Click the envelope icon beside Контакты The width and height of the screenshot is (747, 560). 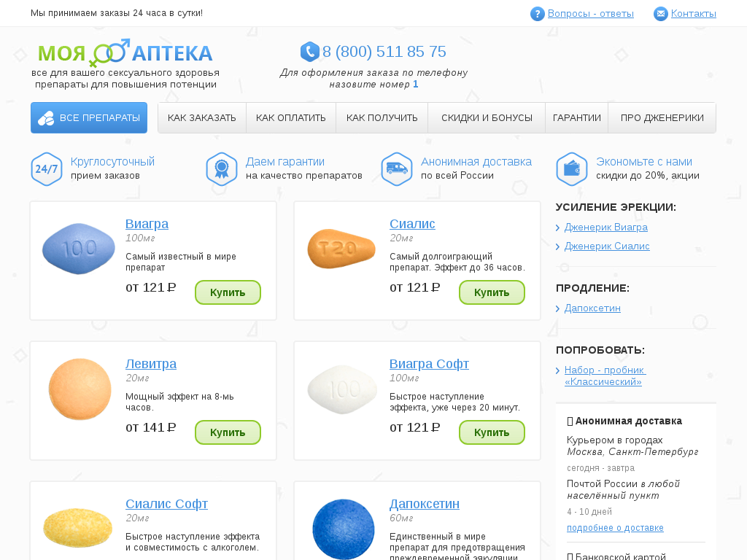click(661, 14)
